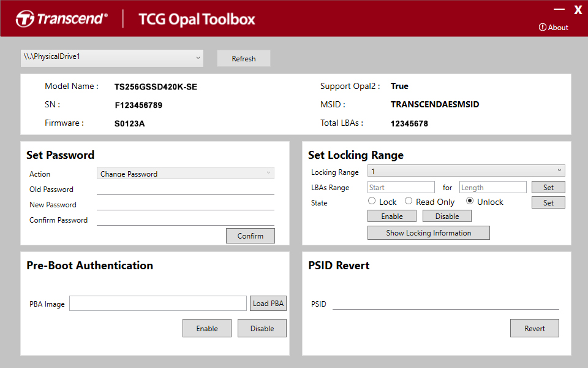The height and width of the screenshot is (368, 588).
Task: Click the TCG Opal Toolbox title
Action: click(197, 19)
